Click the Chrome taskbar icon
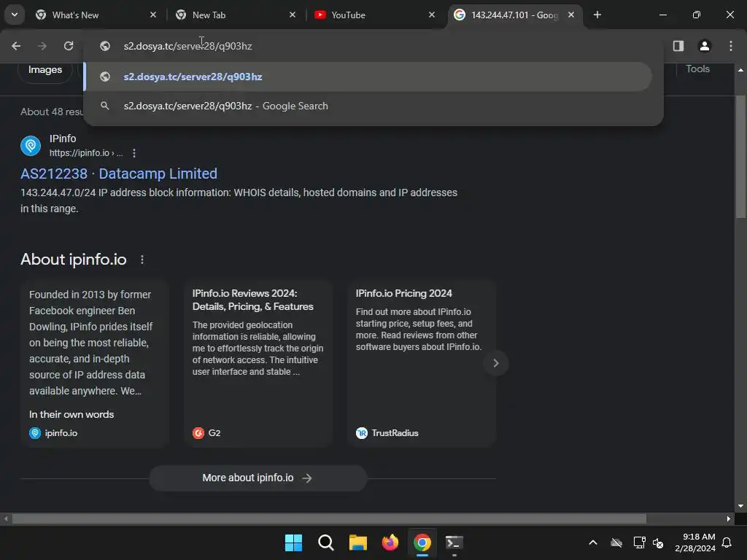Screen dimensions: 747x560 pos(422,542)
